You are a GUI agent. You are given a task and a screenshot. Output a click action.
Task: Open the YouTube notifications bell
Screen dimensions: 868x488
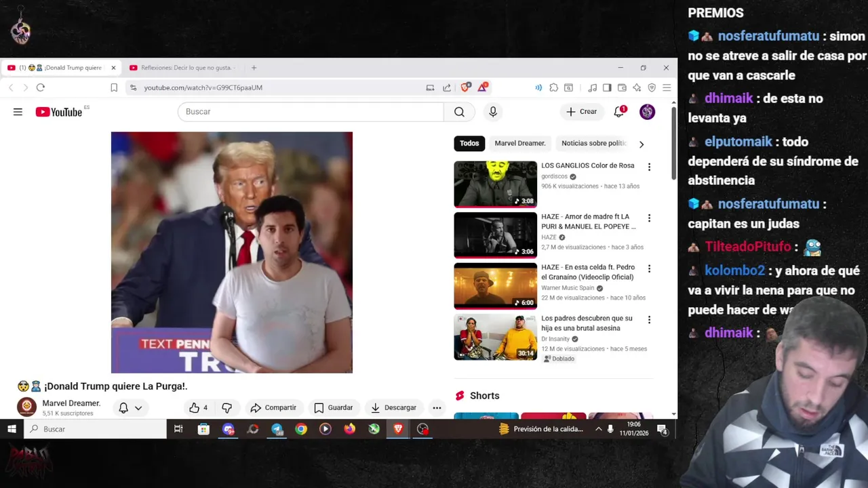(618, 112)
